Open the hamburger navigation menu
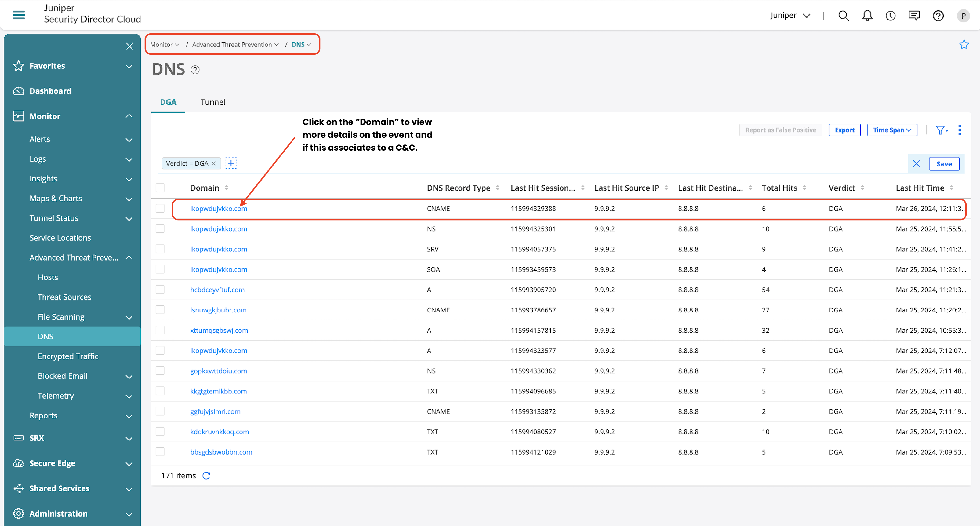 pos(19,15)
